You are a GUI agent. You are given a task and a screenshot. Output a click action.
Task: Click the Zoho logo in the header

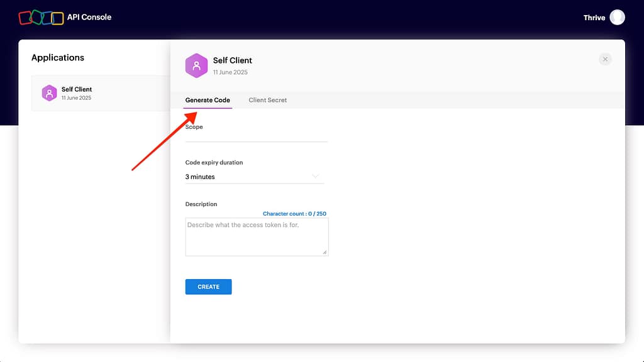(41, 18)
